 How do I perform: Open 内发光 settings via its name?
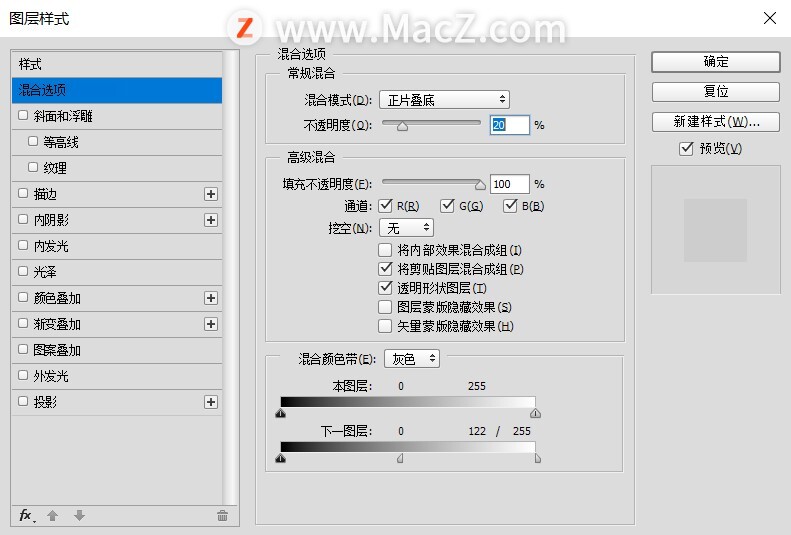[x=51, y=246]
